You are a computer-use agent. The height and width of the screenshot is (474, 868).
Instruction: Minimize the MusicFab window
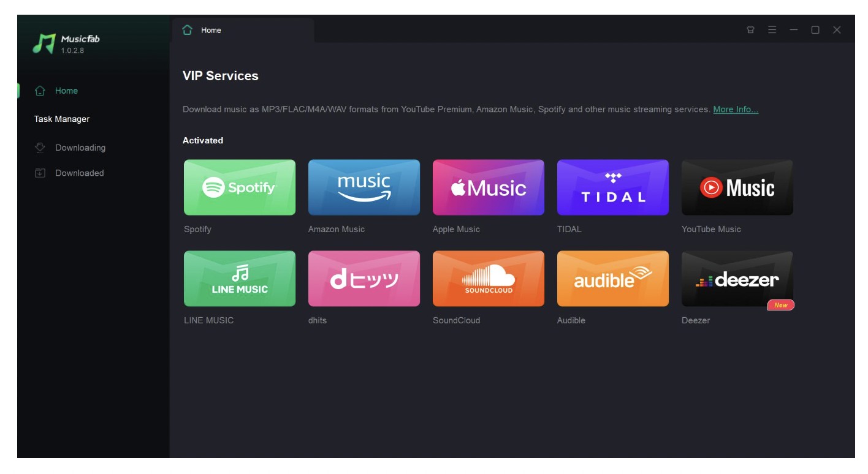[x=794, y=30]
